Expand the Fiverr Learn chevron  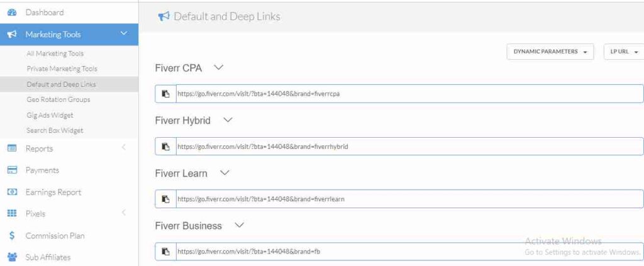[225, 172]
